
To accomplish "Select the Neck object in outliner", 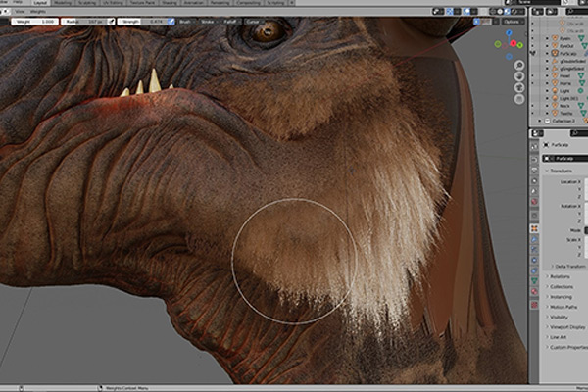I will (564, 106).
